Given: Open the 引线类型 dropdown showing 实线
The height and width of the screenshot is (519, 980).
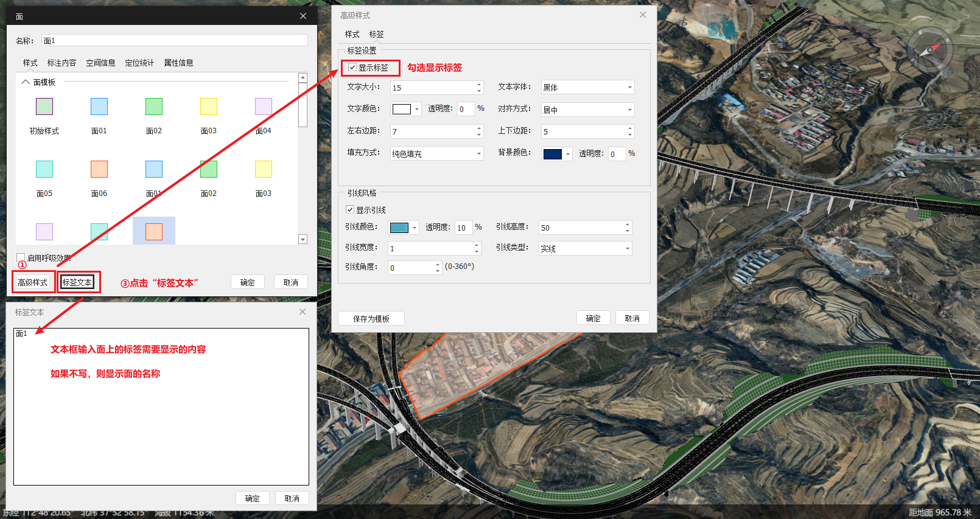Looking at the screenshot, I should click(x=585, y=249).
